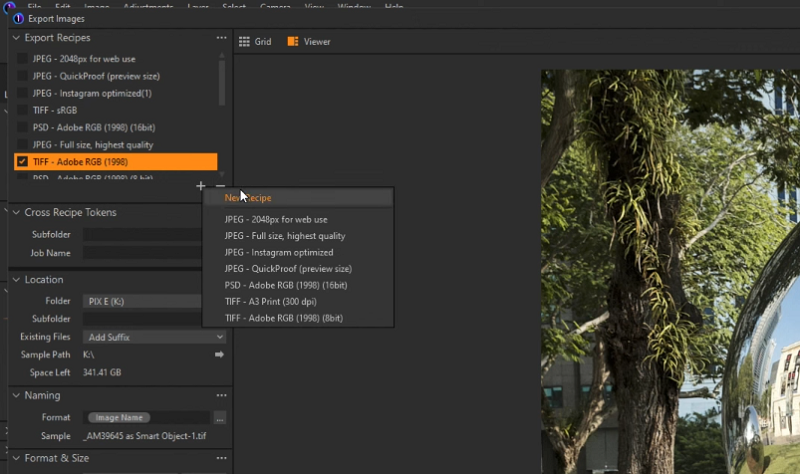Open Format & Size panel options menu
The height and width of the screenshot is (474, 800).
pyautogui.click(x=221, y=458)
